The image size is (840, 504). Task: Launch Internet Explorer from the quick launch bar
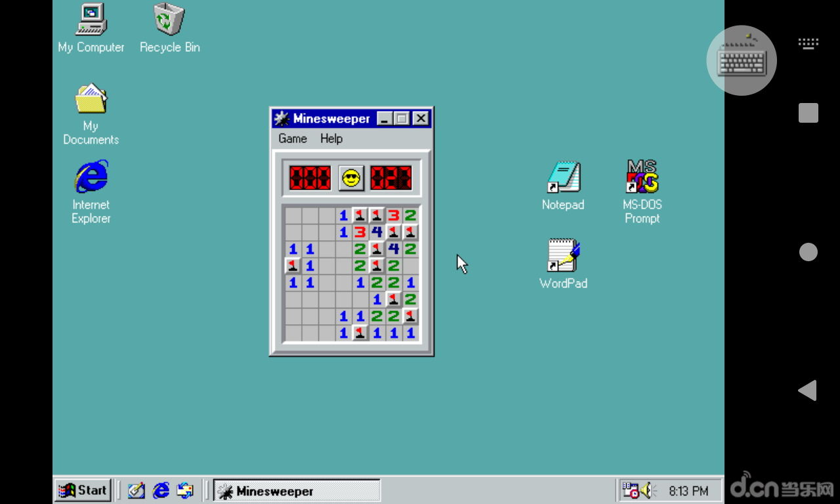[161, 490]
